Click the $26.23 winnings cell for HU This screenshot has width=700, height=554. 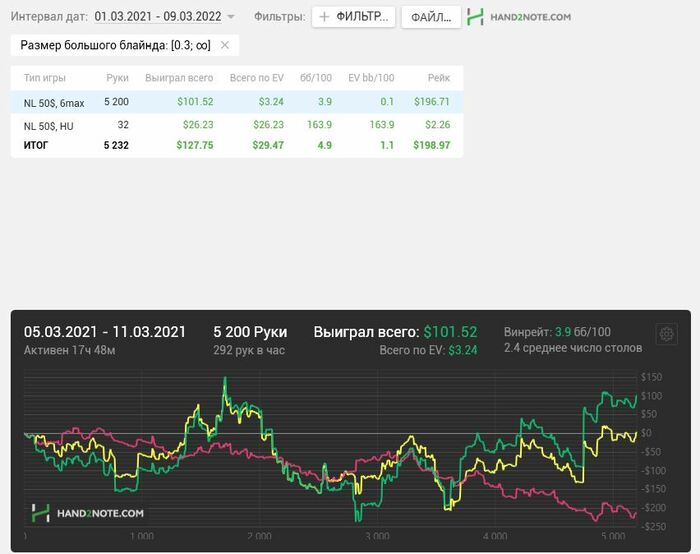point(198,125)
